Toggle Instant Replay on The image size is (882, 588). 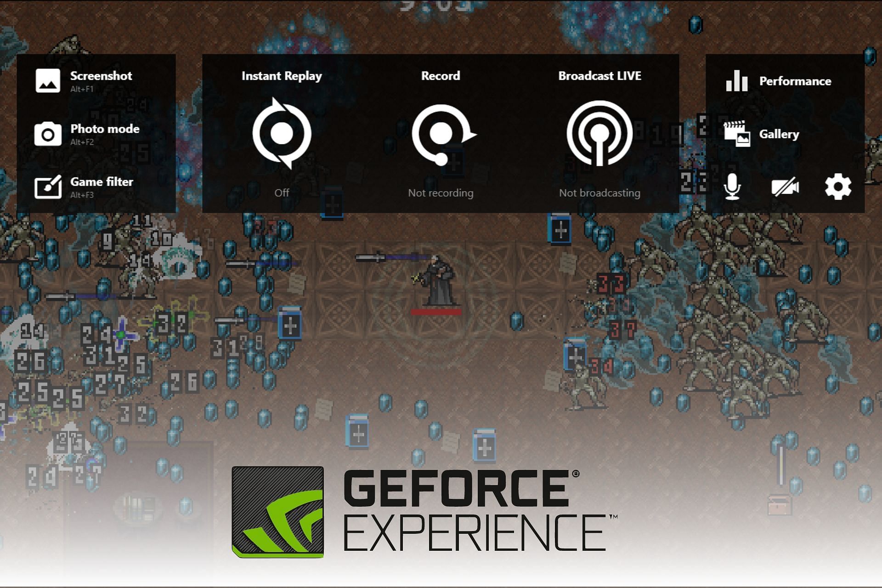coord(283,136)
